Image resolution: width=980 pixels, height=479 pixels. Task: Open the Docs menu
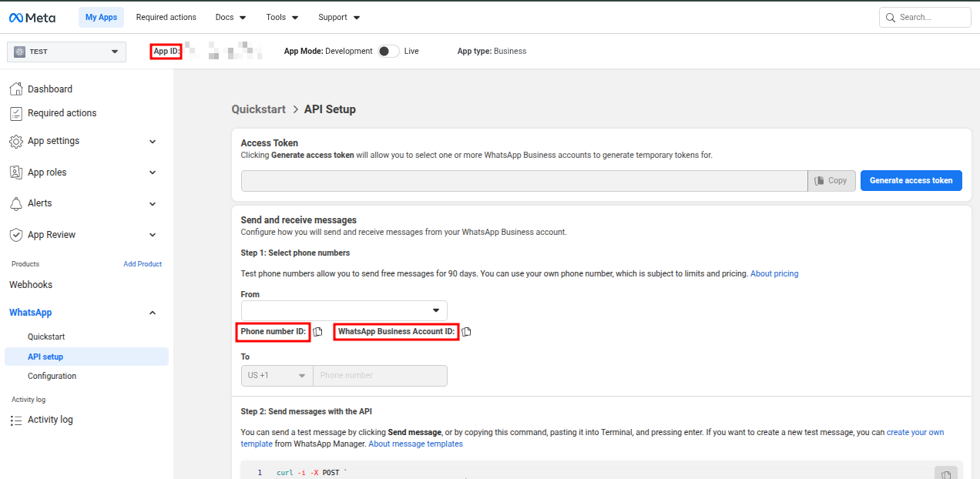(230, 17)
